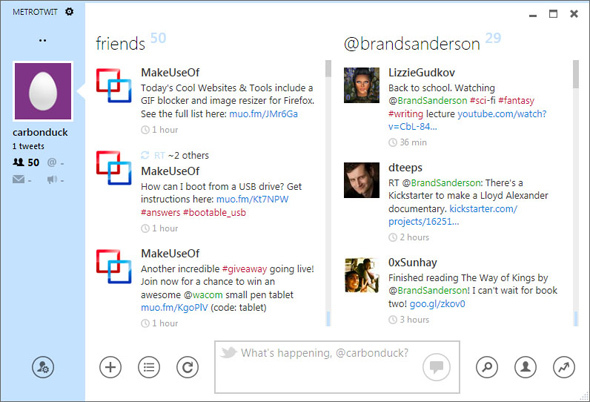Image resolution: width=590 pixels, height=402 pixels.
Task: Send tweet with speech bubble button
Action: pyautogui.click(x=436, y=367)
